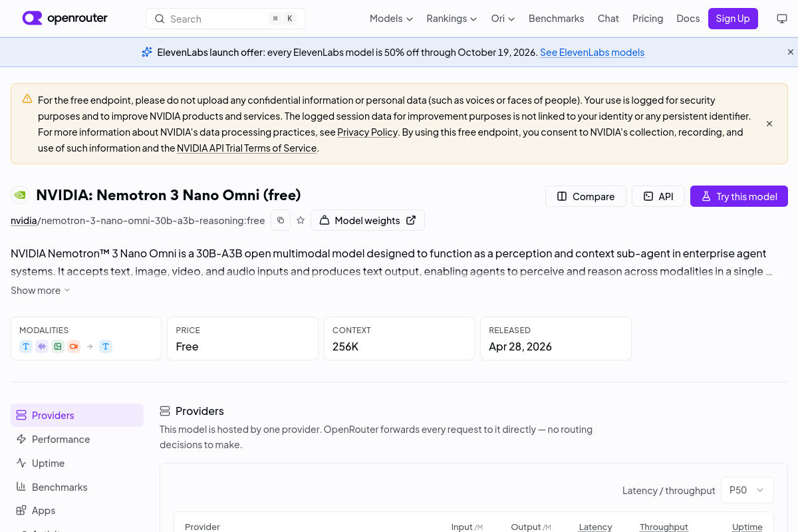Click the text output modality icon

click(106, 346)
